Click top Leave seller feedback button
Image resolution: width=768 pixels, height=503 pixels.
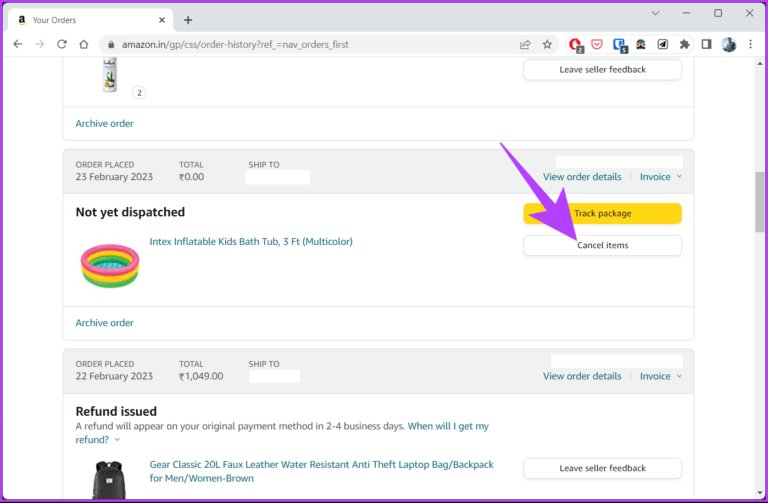click(602, 70)
